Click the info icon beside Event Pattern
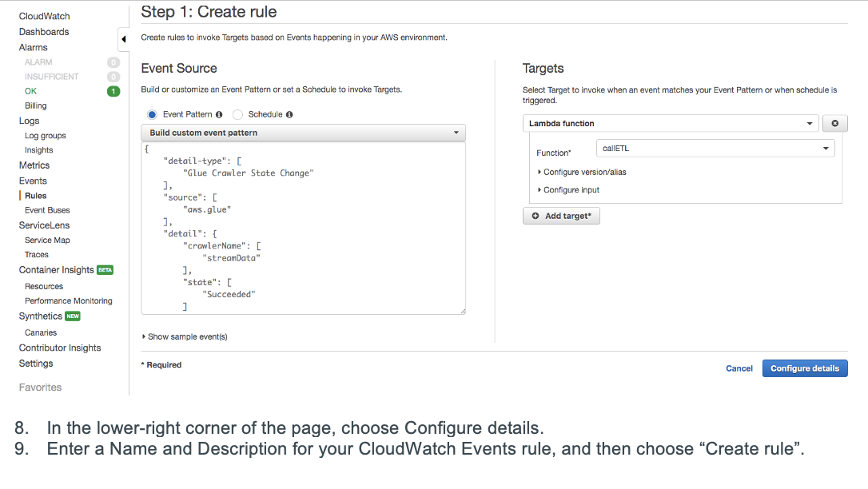Image resolution: width=868 pixels, height=489 pixels. click(x=219, y=114)
